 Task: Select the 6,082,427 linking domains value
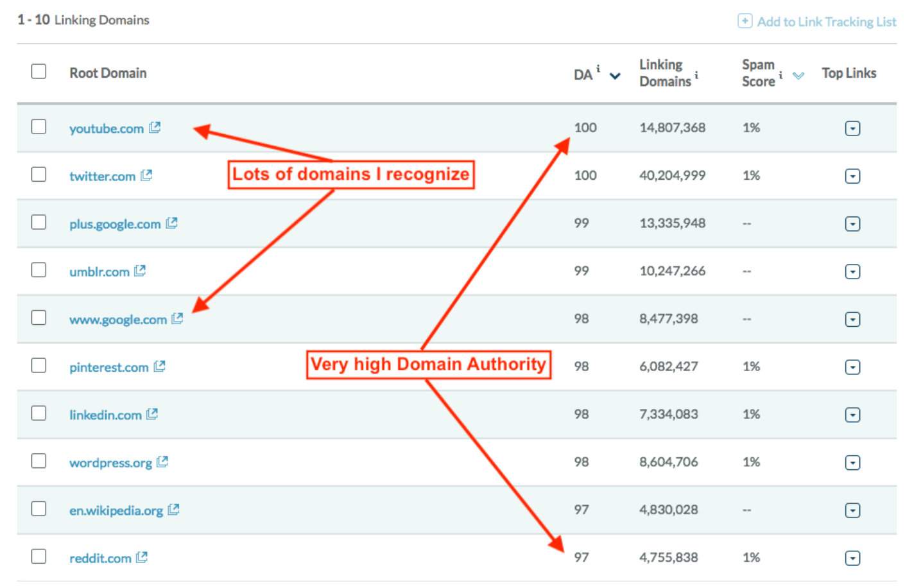click(x=668, y=366)
